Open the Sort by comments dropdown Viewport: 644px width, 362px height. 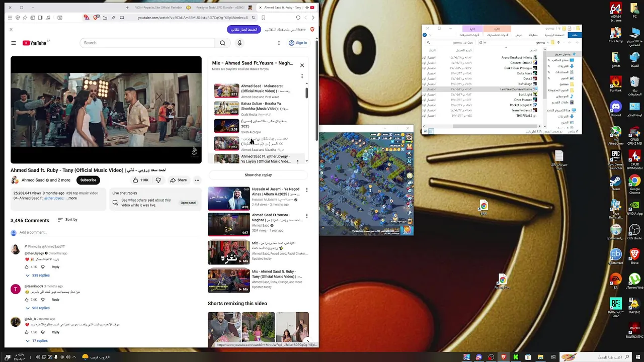point(67,220)
